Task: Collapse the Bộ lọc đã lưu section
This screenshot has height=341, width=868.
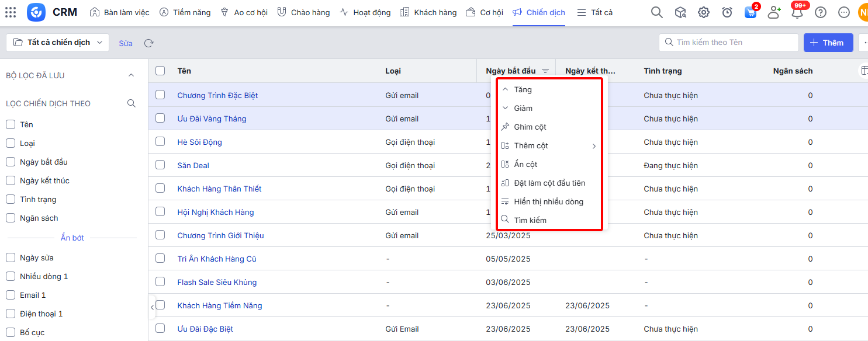Action: pos(131,75)
